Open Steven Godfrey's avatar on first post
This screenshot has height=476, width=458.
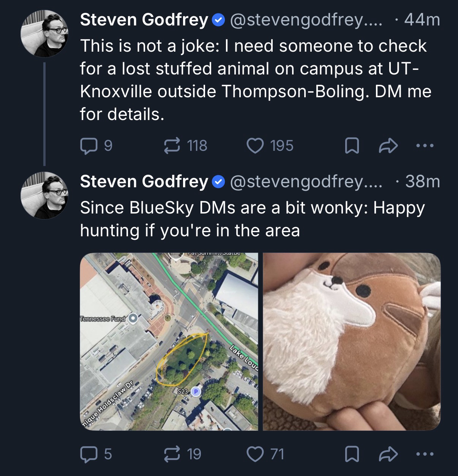tap(44, 33)
